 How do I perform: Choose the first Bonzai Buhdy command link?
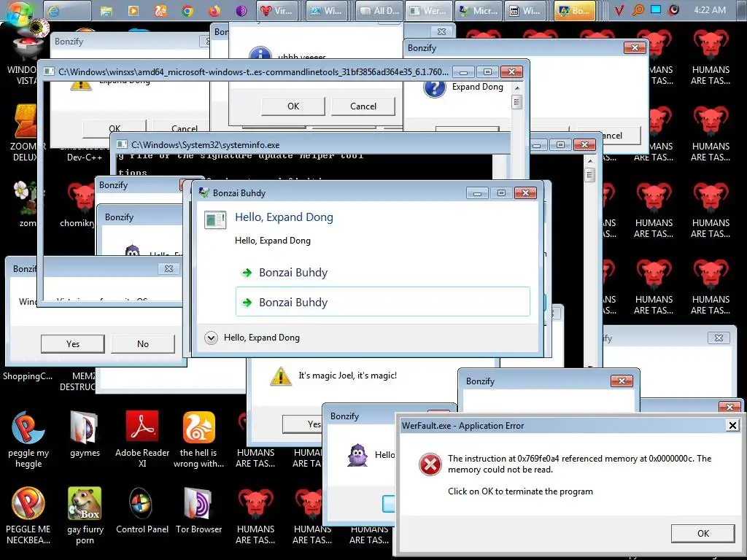pos(383,273)
